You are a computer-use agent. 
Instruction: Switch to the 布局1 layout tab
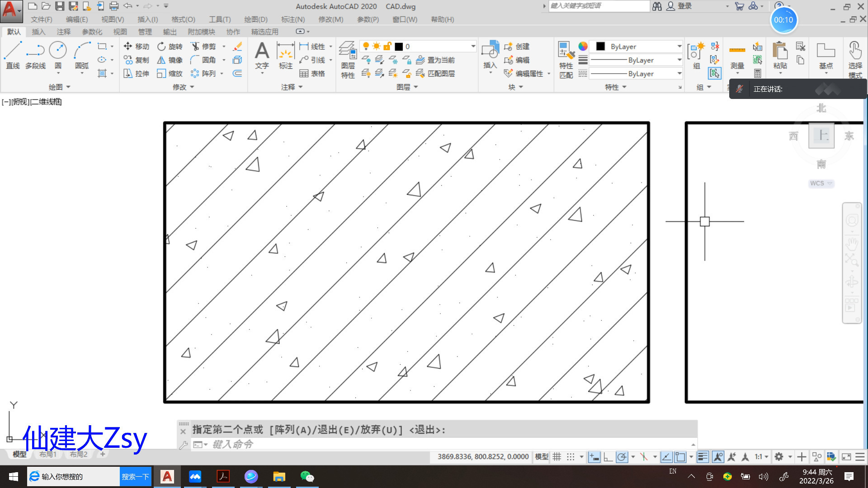(47, 454)
